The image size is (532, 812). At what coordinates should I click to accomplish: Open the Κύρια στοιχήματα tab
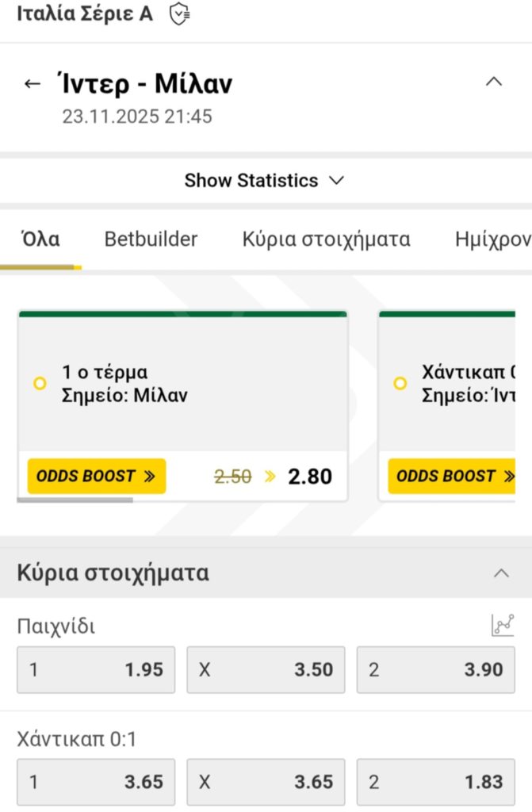pos(326,239)
